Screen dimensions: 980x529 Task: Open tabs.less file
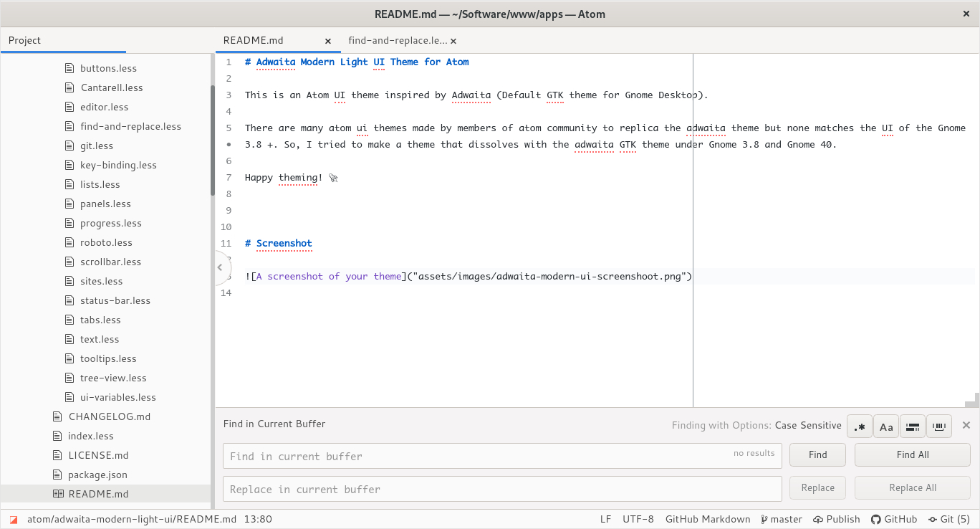[100, 320]
